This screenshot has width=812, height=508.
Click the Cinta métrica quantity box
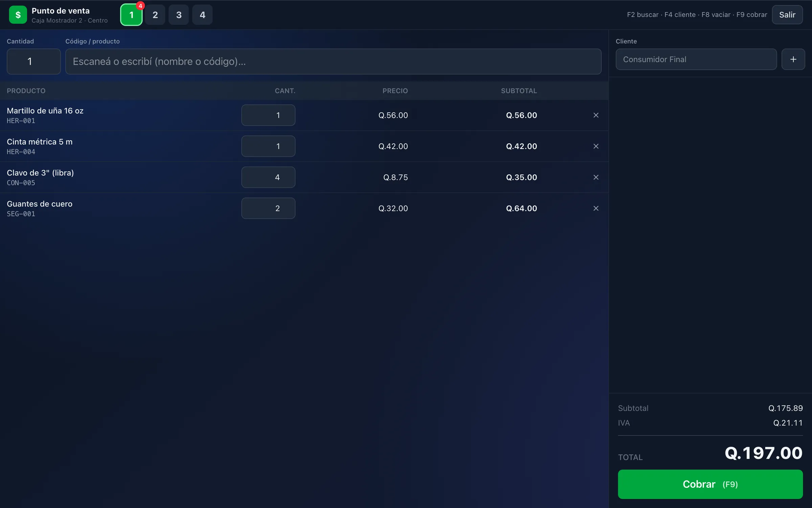[x=268, y=146]
